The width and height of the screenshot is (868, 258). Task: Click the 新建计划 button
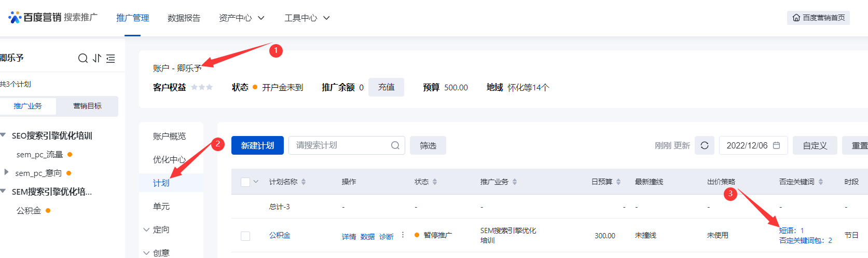click(x=257, y=145)
